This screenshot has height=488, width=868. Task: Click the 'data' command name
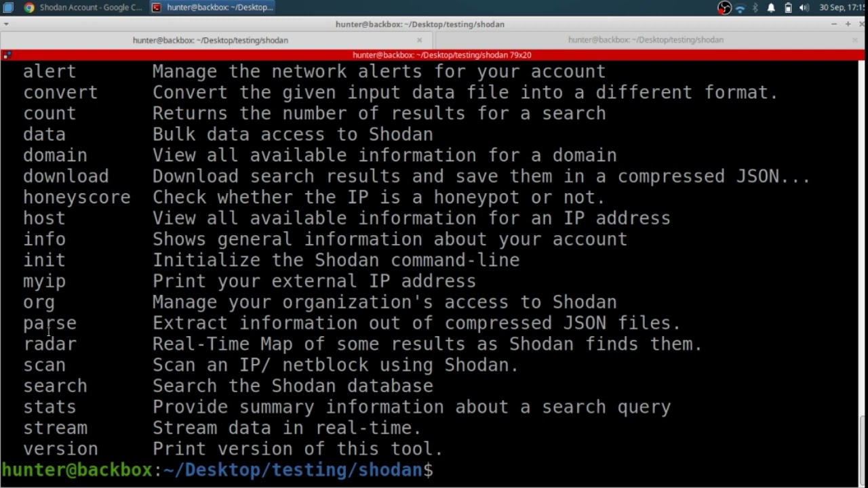click(44, 134)
